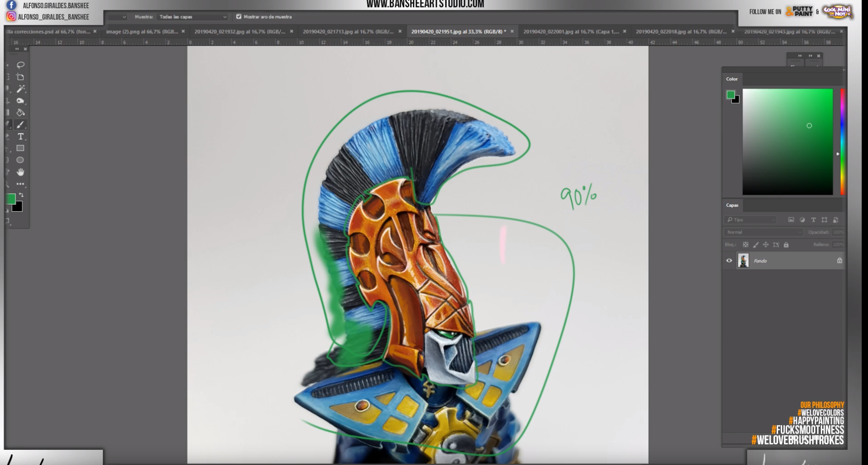Click the toolbox green foreground color swatch
868x465 pixels.
coord(11,199)
